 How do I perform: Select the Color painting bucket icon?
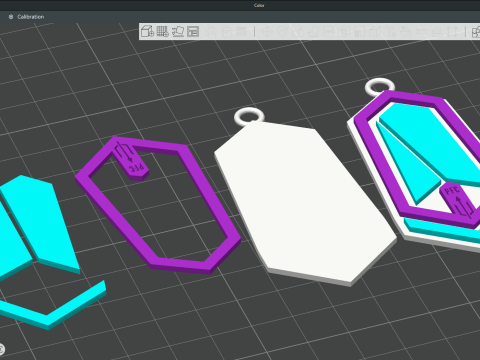pos(406,31)
